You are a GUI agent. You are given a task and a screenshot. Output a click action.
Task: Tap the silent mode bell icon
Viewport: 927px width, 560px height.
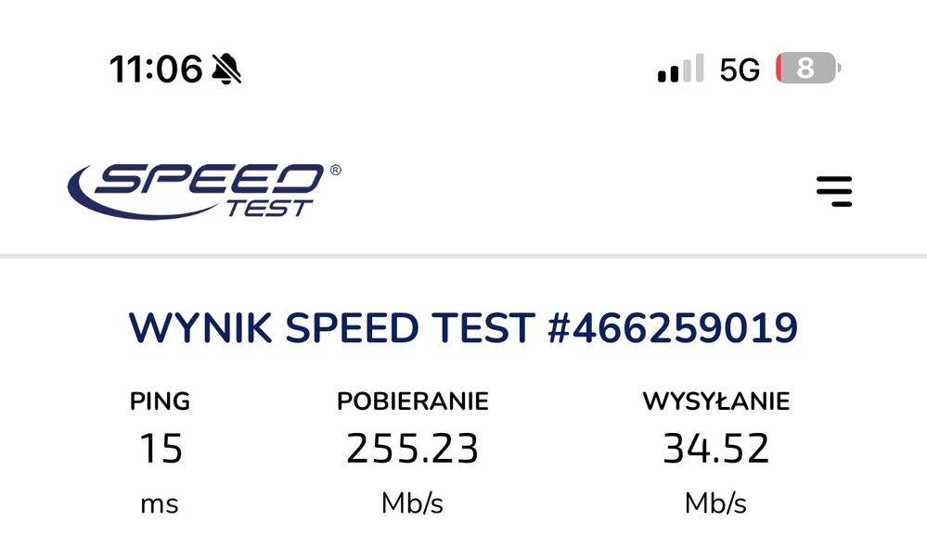226,69
